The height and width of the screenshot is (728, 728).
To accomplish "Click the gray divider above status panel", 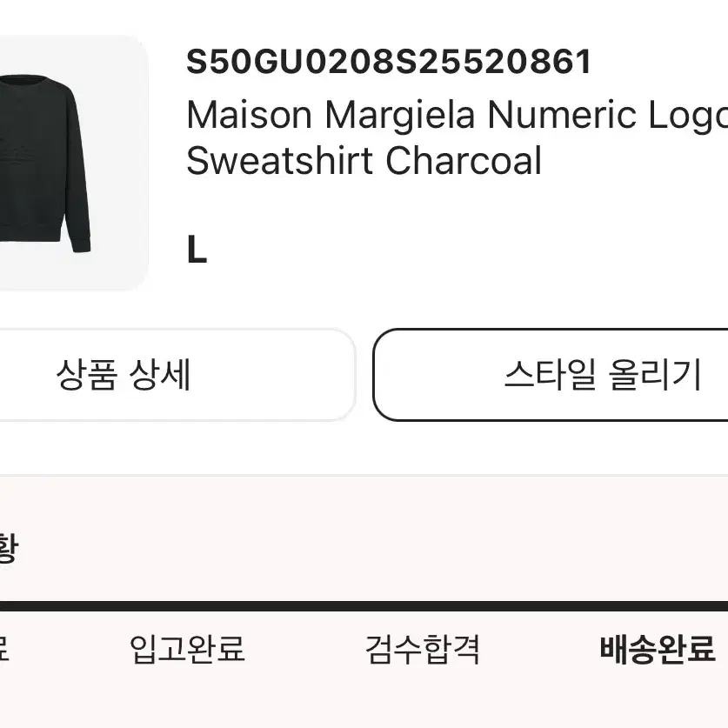I will tap(364, 476).
